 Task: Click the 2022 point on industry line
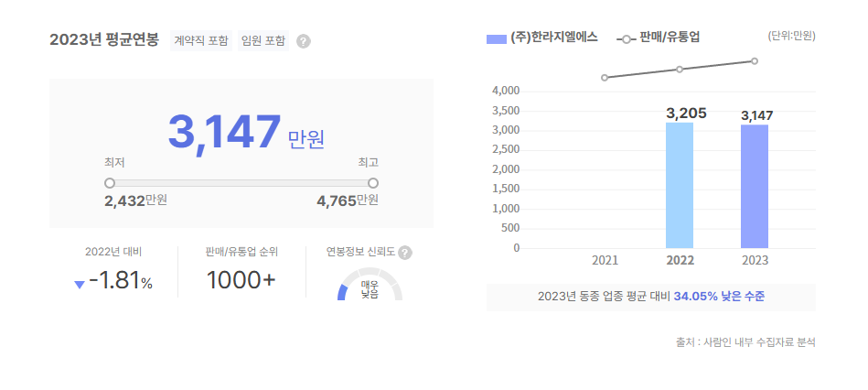pos(680,70)
